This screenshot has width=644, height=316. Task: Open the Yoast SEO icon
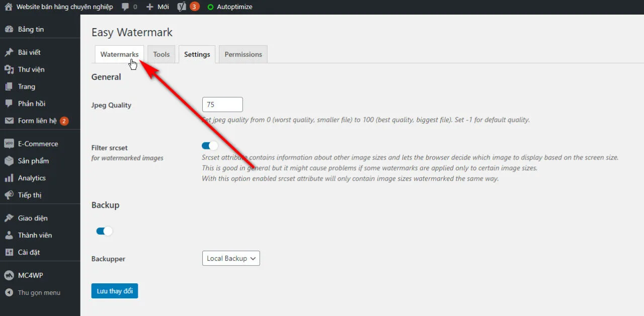click(x=182, y=7)
